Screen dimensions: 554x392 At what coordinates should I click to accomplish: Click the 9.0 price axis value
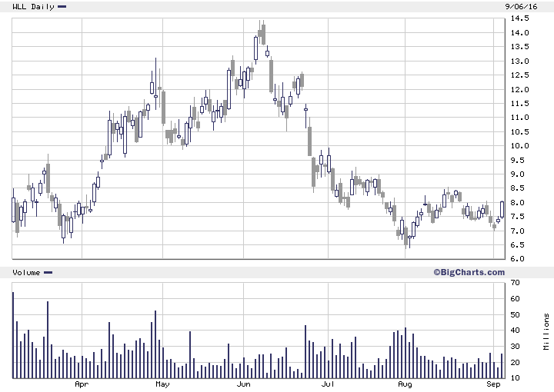pyautogui.click(x=519, y=174)
